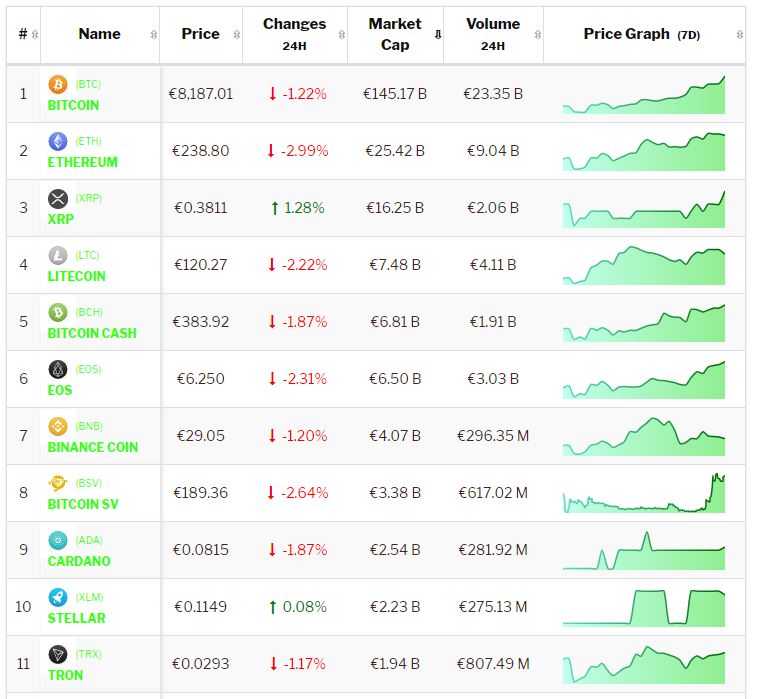This screenshot has width=757, height=699.
Task: Sort table by Name column arrows
Action: click(x=153, y=34)
